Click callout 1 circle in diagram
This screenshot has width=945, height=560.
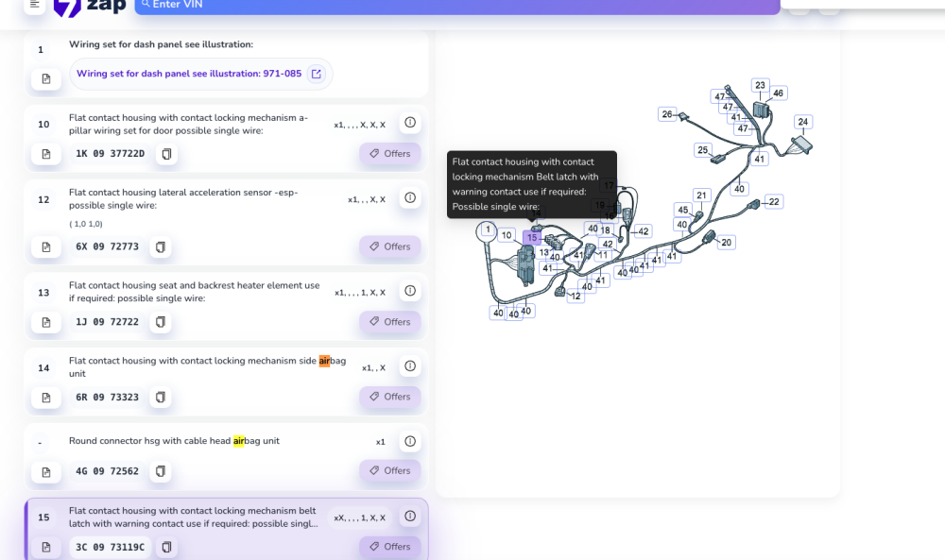coord(487,230)
